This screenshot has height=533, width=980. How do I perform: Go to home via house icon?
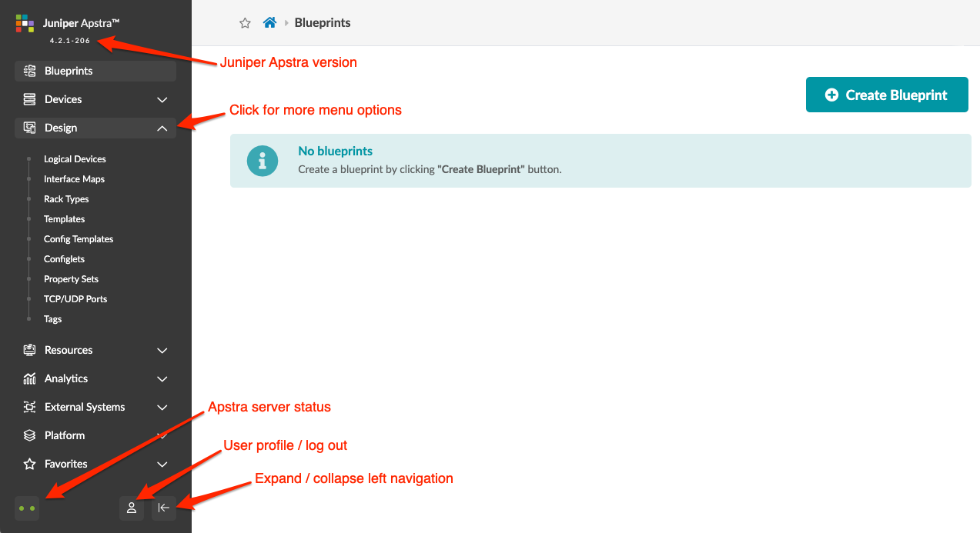coord(269,23)
